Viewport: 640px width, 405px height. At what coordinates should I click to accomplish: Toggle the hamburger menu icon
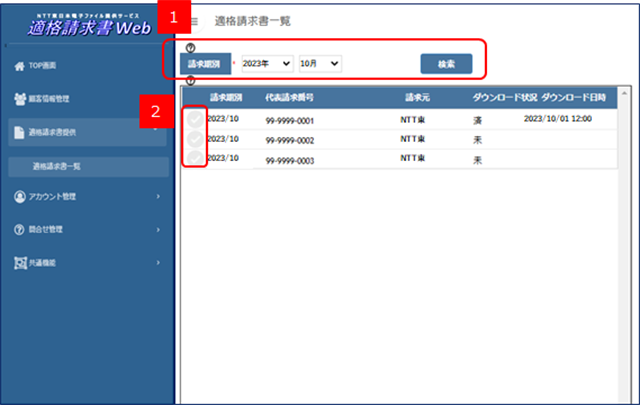coord(193,21)
